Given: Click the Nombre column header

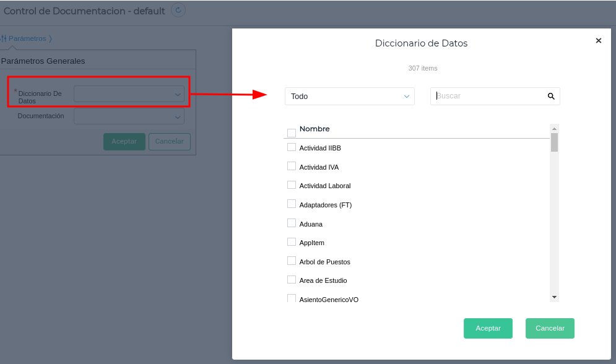Looking at the screenshot, I should pos(315,129).
